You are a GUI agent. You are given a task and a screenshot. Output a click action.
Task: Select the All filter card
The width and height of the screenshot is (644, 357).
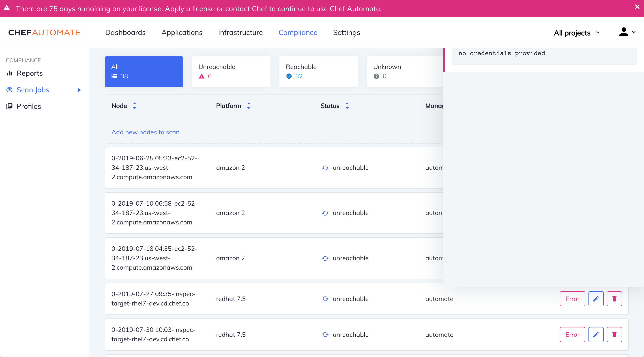click(x=144, y=71)
